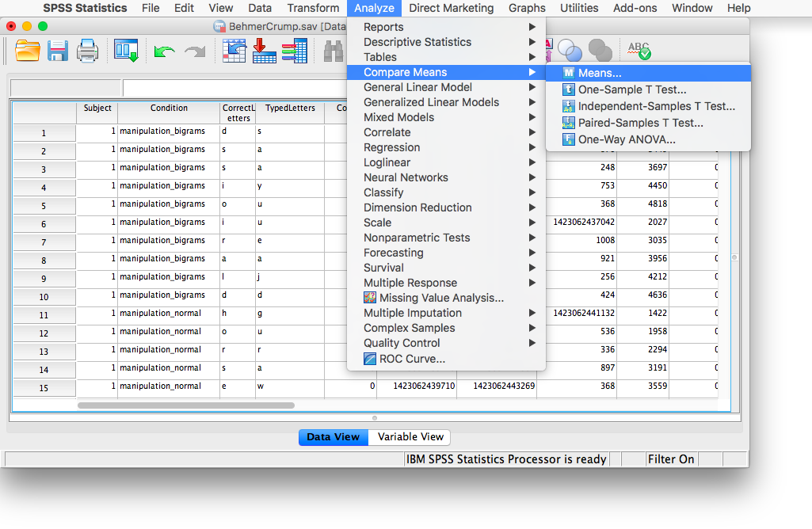Open the Classify menu entry

[446, 192]
